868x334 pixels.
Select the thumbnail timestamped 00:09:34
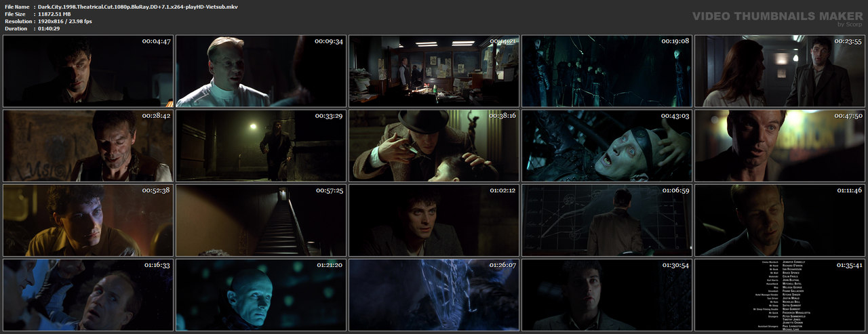261,71
